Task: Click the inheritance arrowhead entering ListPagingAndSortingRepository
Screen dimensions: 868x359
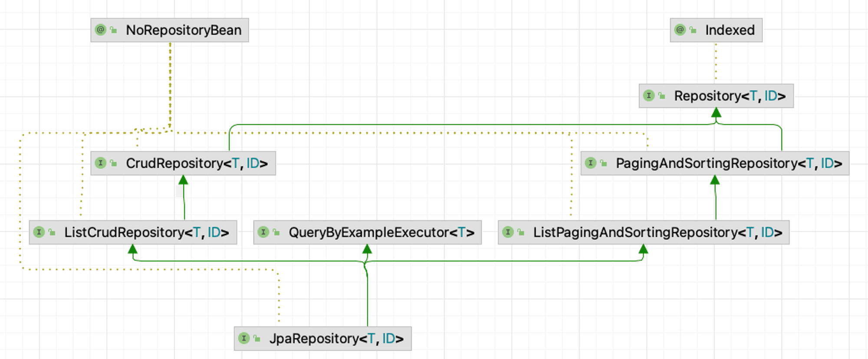Action: click(x=643, y=249)
